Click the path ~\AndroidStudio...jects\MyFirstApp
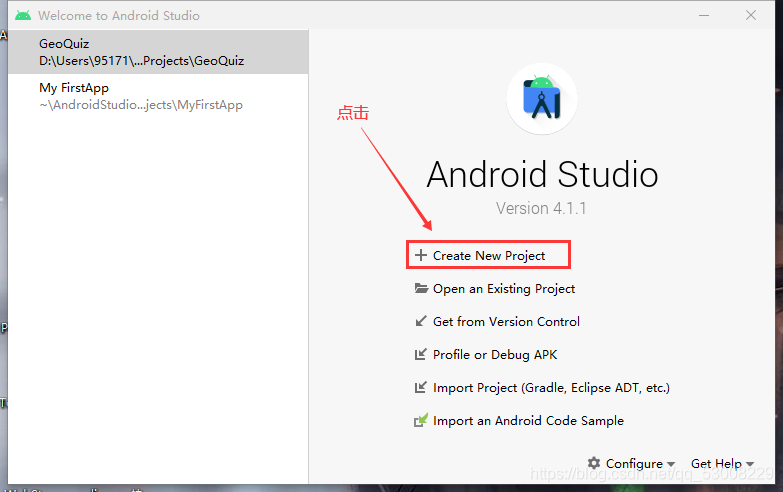The image size is (783, 492). click(x=141, y=105)
